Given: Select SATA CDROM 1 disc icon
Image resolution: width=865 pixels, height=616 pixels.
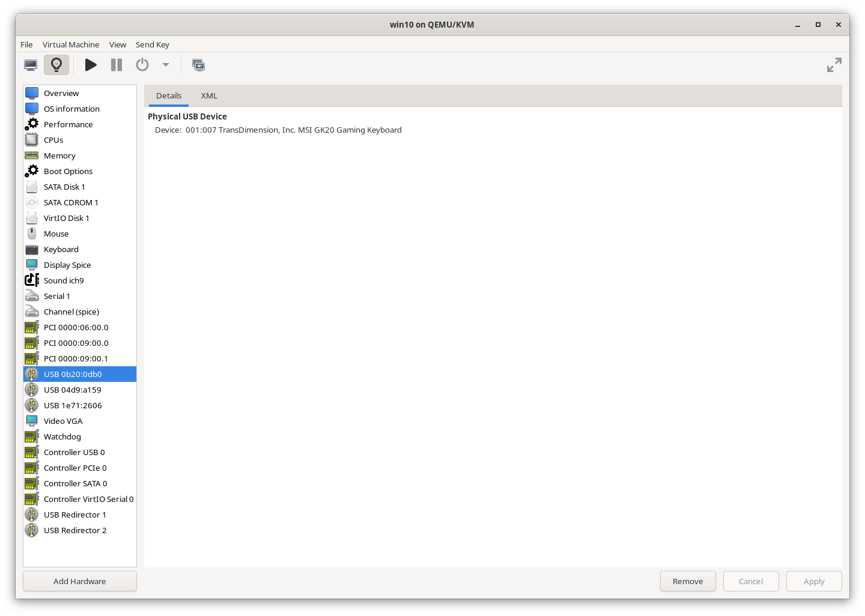Looking at the screenshot, I should click(32, 202).
